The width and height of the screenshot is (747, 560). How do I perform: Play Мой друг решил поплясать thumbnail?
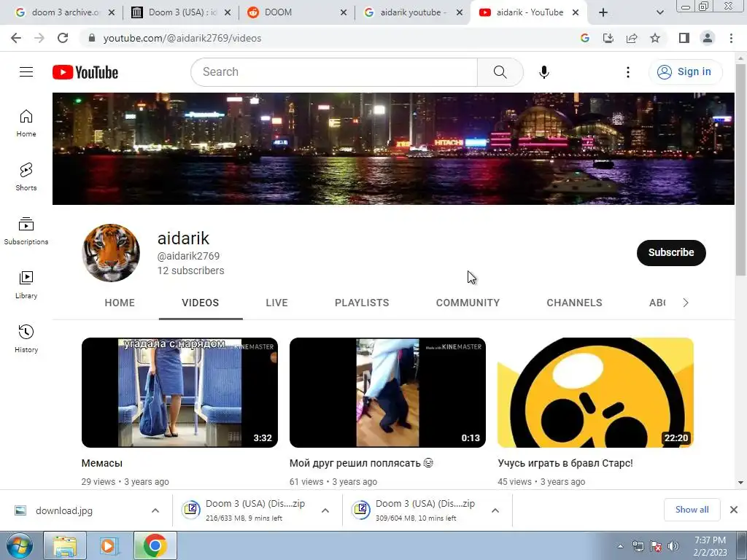coord(388,393)
